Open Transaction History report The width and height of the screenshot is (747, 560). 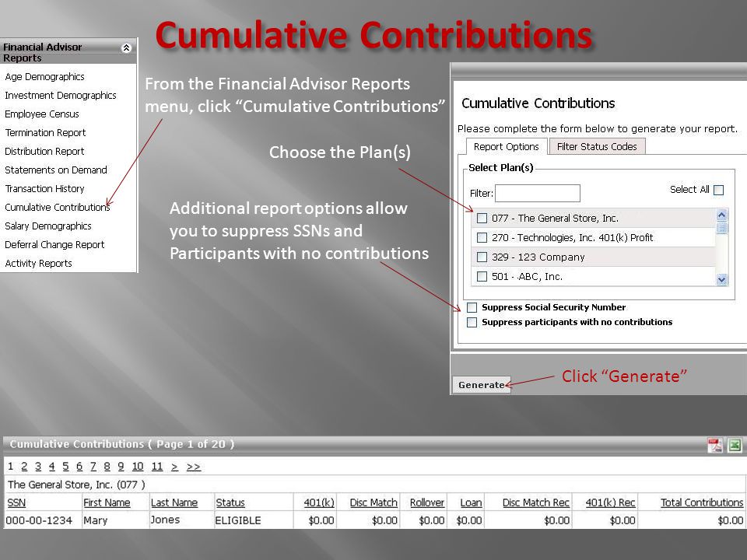[x=44, y=188]
